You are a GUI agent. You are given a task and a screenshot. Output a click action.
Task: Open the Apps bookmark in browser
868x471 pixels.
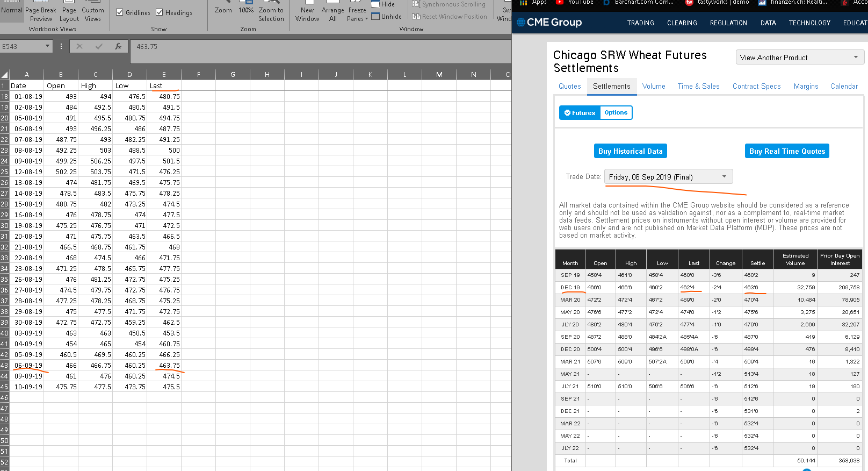pos(533,3)
